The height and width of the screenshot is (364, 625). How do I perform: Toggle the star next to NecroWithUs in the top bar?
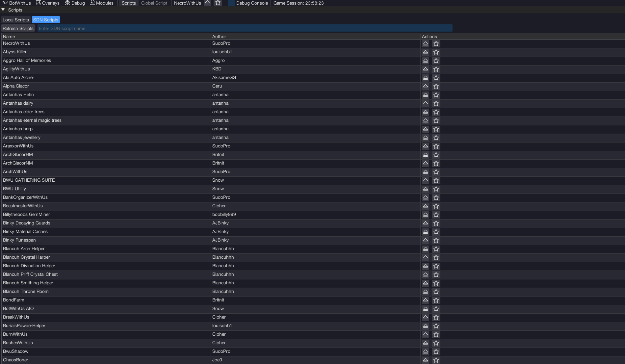click(218, 3)
